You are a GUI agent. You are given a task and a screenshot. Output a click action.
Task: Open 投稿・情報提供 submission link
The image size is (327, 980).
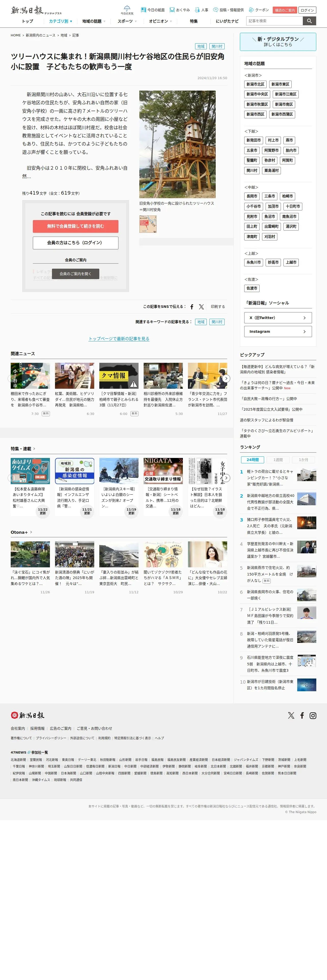pyautogui.click(x=228, y=10)
